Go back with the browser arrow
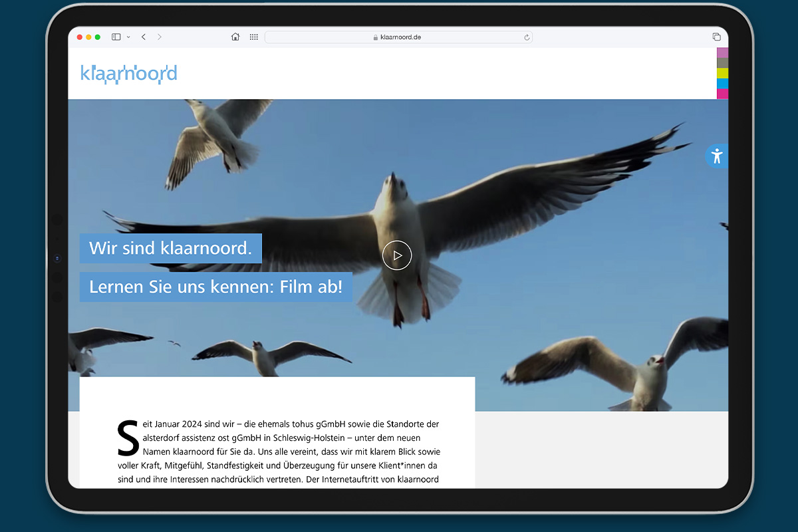 click(144, 37)
